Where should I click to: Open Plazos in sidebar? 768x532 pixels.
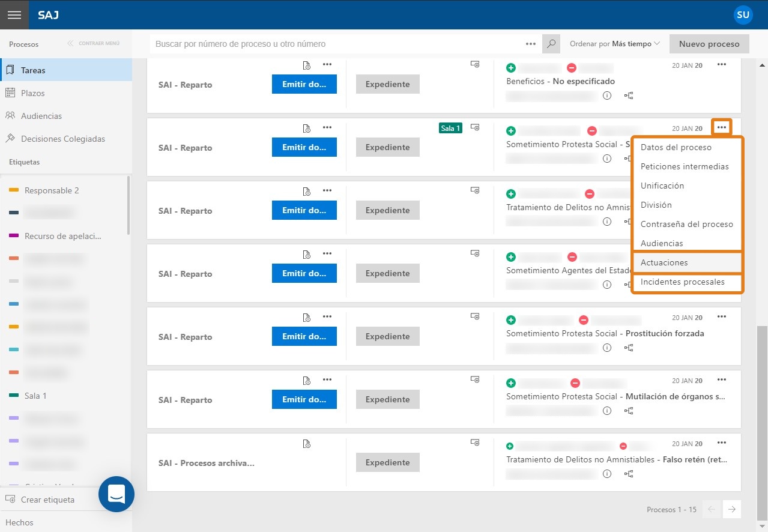coord(66,93)
